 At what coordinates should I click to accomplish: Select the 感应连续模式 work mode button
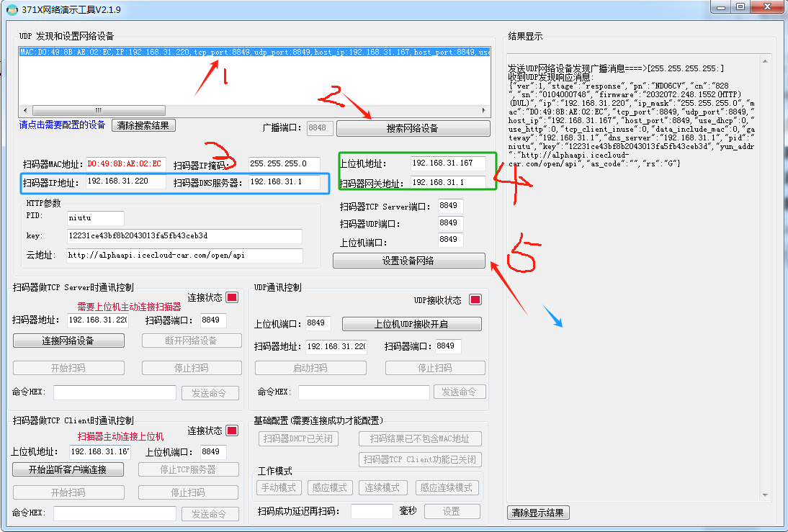click(447, 487)
